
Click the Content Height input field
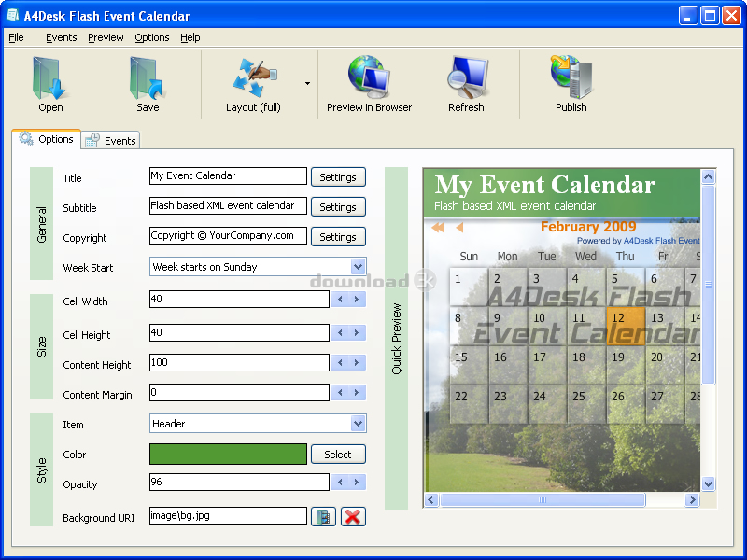[x=239, y=362]
